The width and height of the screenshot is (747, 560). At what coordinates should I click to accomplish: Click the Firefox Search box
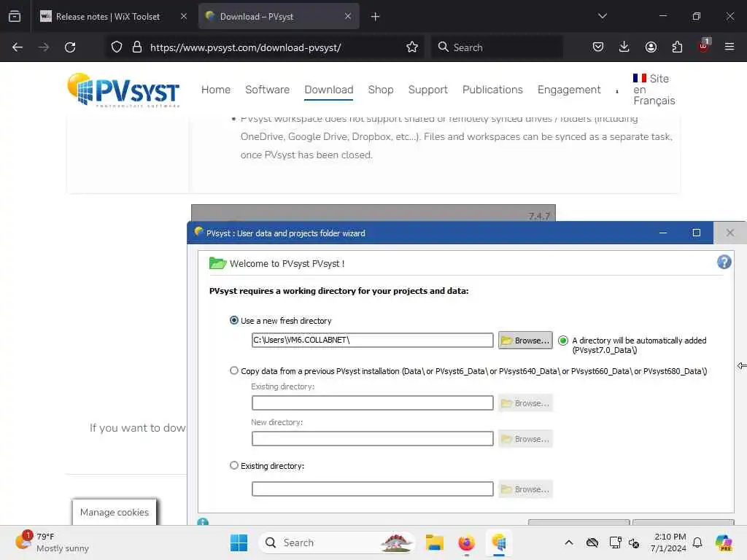click(x=497, y=47)
